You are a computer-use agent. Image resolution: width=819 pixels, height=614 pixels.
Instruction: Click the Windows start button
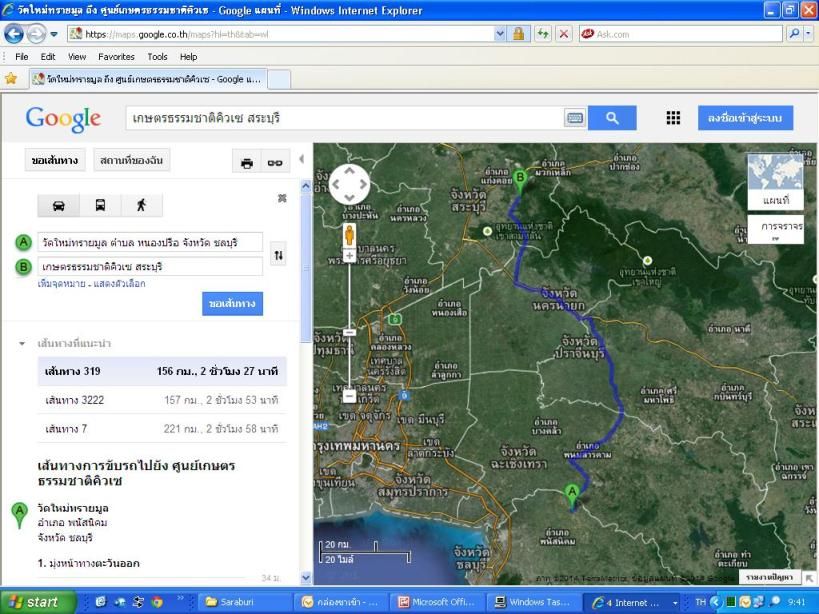point(36,602)
